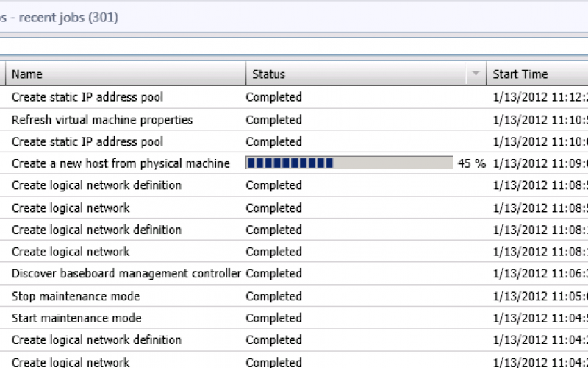Click Completed status of Stop maintenance mode
588x368 pixels.
(273, 296)
